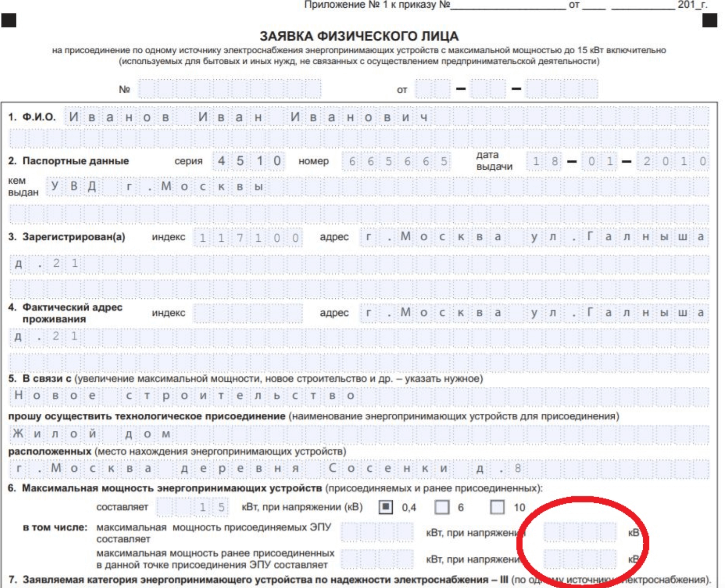Click the Ф.И.О. field with Иванов Иван Иванович
The height and width of the screenshot is (588, 725).
point(387,117)
